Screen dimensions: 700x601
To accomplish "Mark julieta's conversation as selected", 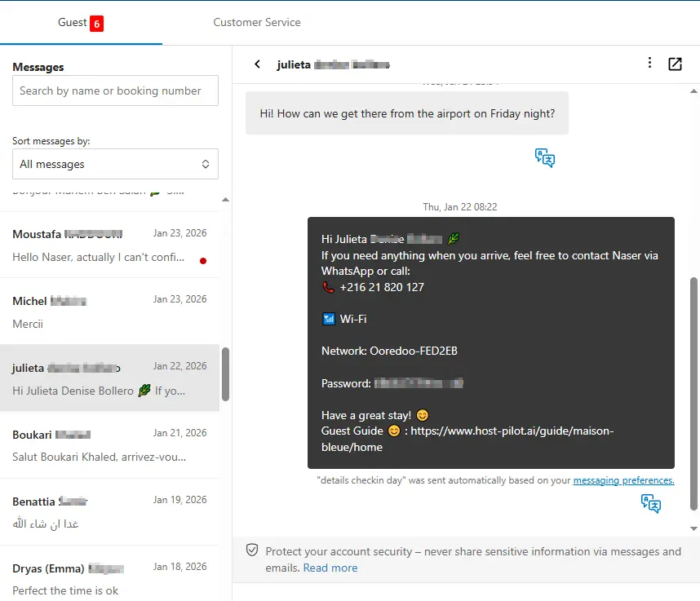I will 110,376.
